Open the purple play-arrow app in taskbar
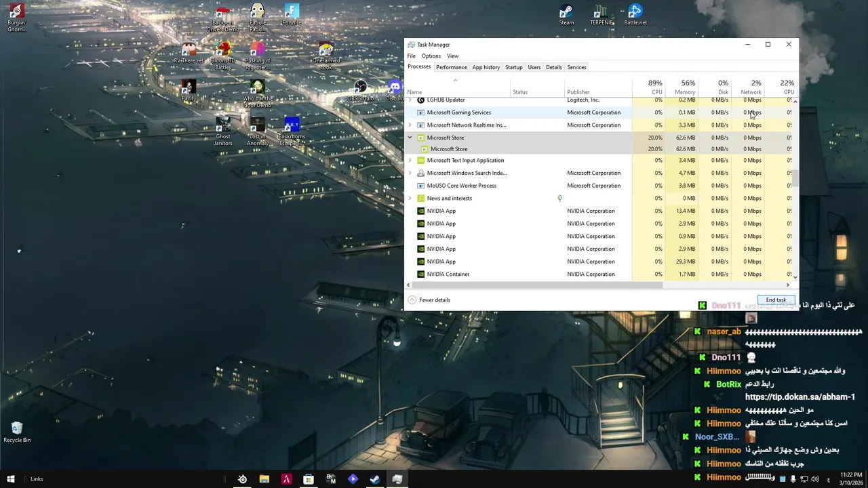This screenshot has width=868, height=488. pyautogui.click(x=353, y=479)
